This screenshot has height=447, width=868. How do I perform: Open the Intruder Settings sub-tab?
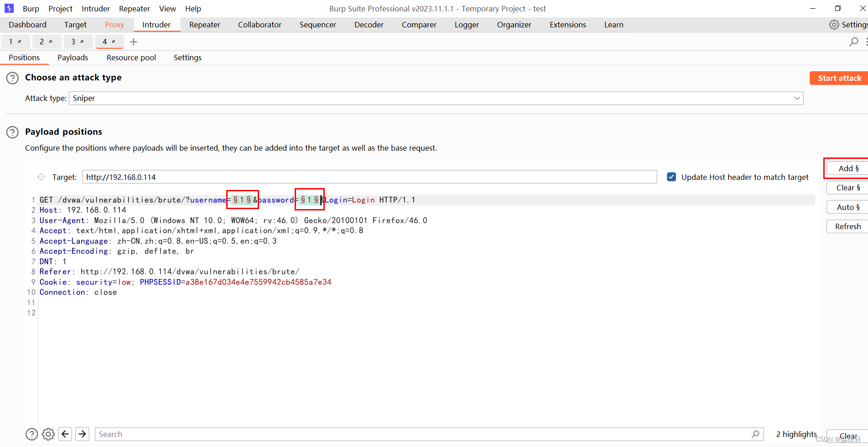187,58
